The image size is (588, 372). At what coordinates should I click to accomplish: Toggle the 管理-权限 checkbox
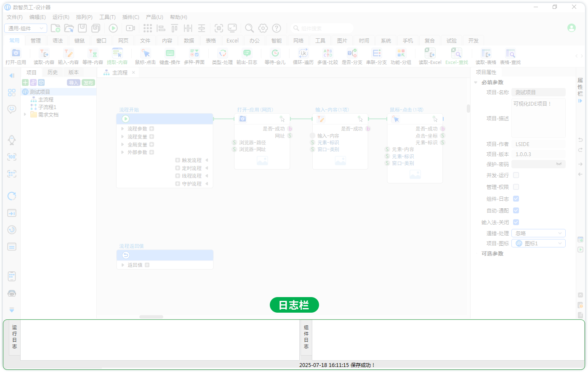coord(516,187)
